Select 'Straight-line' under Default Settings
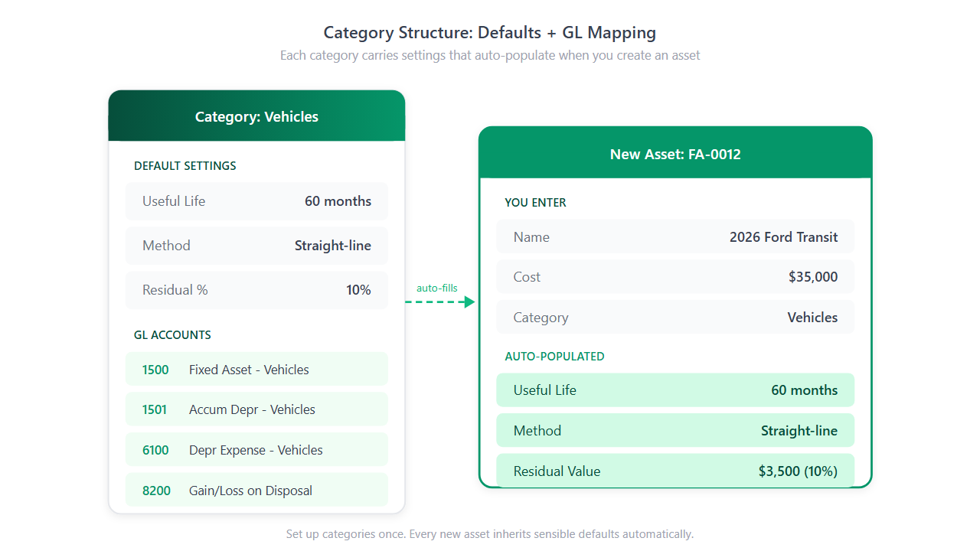 click(333, 246)
